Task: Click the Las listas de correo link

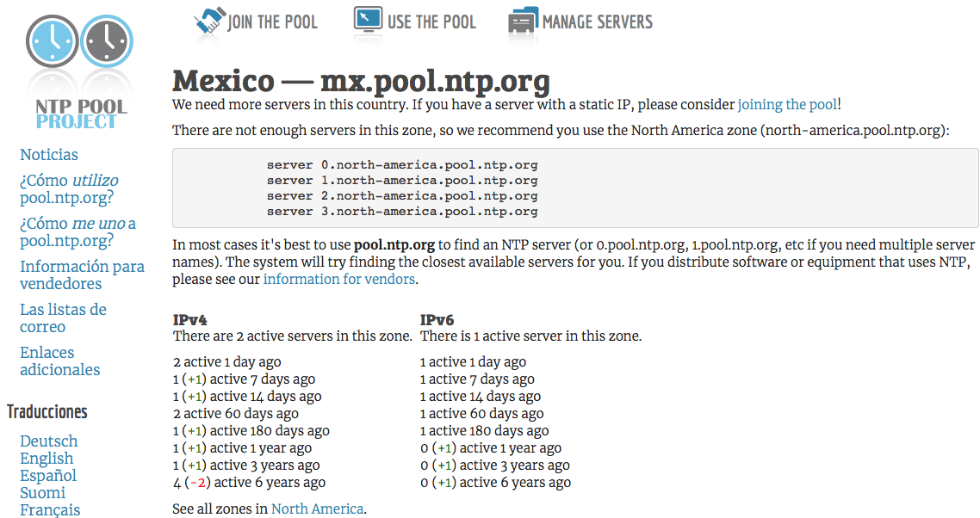Action: [63, 318]
